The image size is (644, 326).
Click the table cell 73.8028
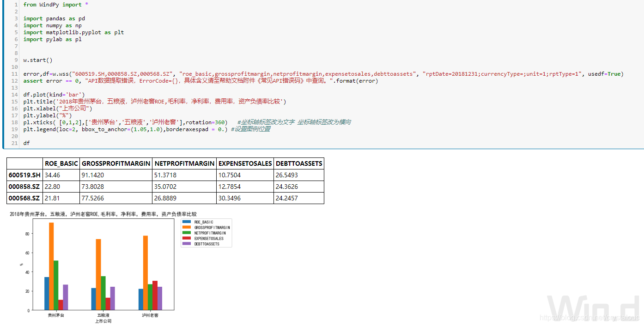point(116,187)
